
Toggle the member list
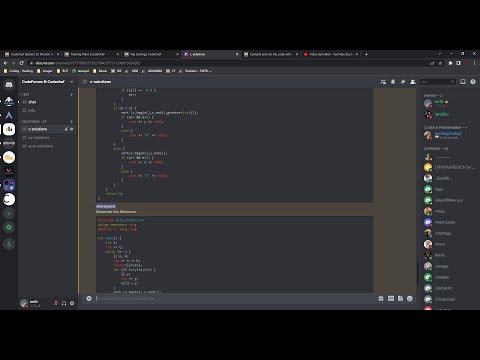[413, 82]
